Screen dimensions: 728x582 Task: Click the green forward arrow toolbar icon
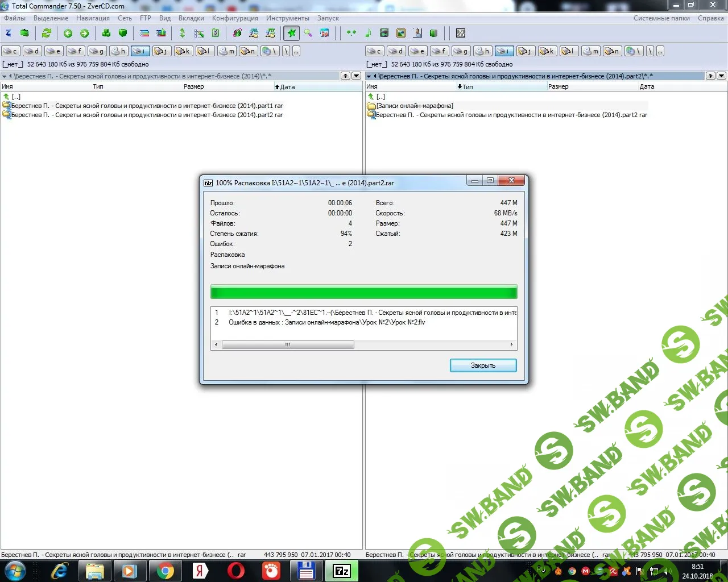point(84,33)
